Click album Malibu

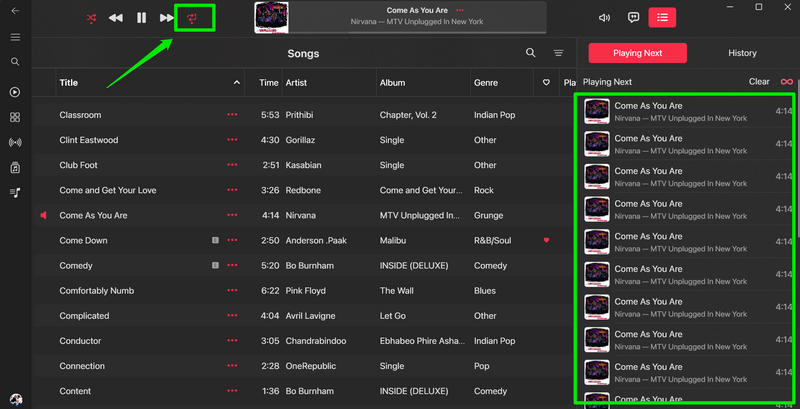tap(393, 240)
